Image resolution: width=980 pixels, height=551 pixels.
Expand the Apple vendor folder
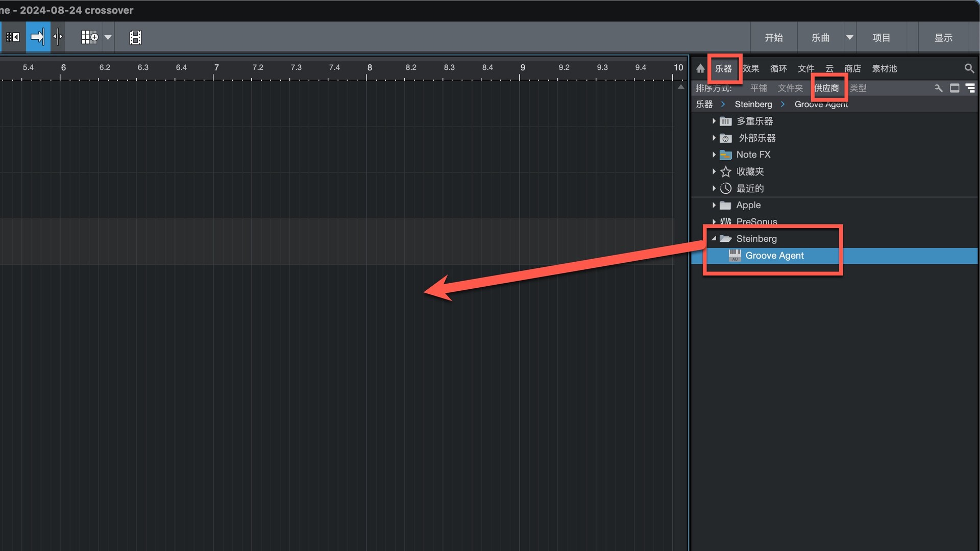714,205
